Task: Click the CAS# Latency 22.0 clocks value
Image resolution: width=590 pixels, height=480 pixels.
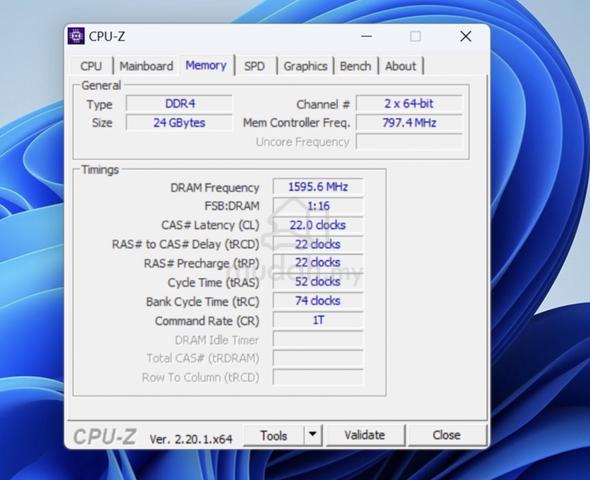Action: coord(318,225)
